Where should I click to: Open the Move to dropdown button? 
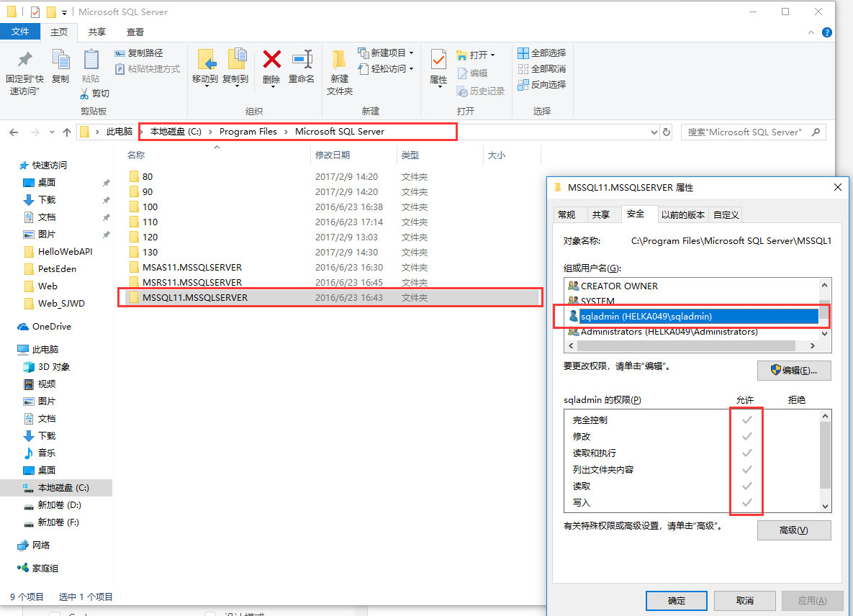click(x=205, y=68)
